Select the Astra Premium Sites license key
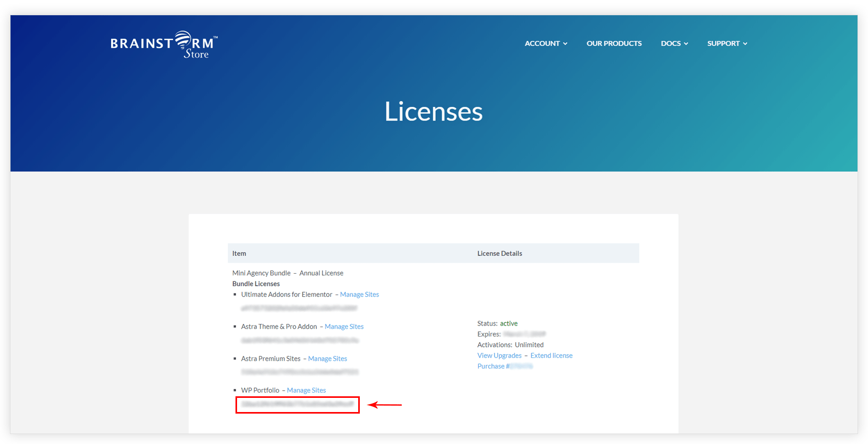 tap(299, 372)
